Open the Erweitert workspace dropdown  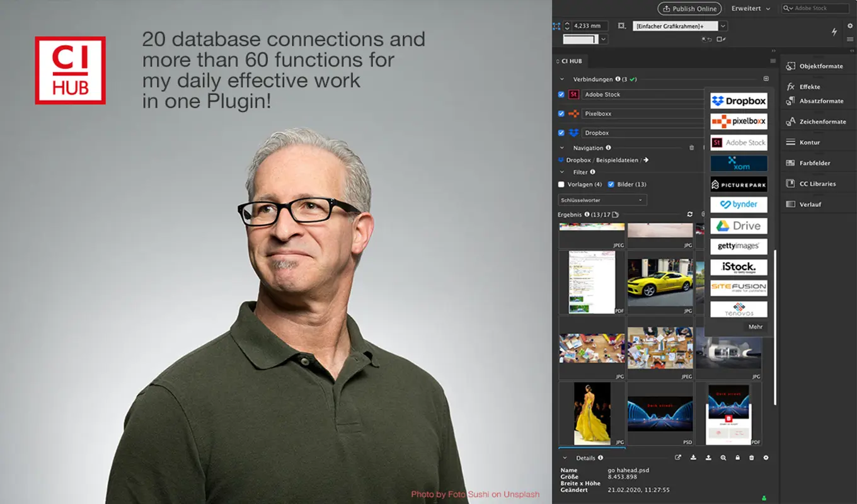(x=751, y=9)
